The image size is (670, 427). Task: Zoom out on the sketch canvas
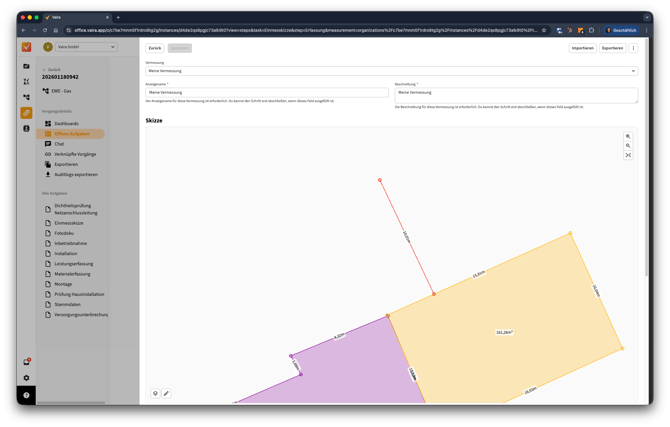tap(628, 146)
